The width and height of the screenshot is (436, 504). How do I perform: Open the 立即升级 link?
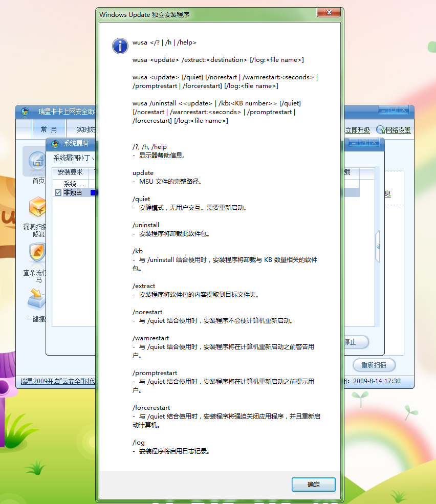tap(357, 130)
